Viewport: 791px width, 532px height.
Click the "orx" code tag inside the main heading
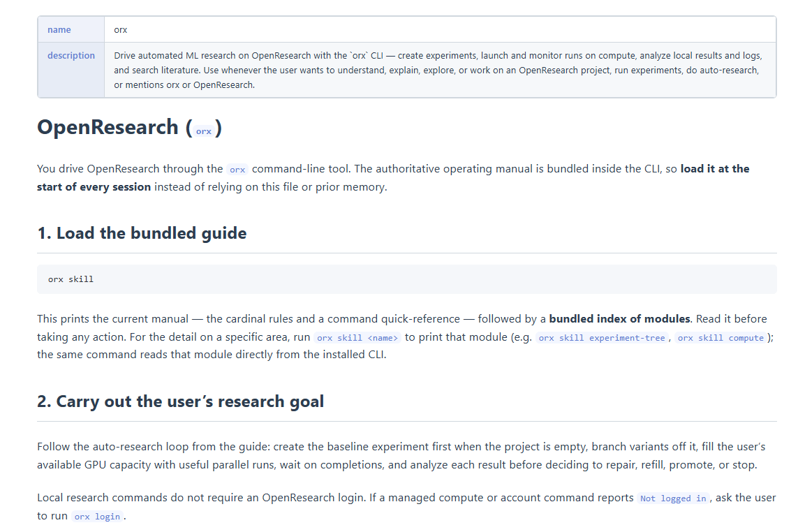coord(204,131)
